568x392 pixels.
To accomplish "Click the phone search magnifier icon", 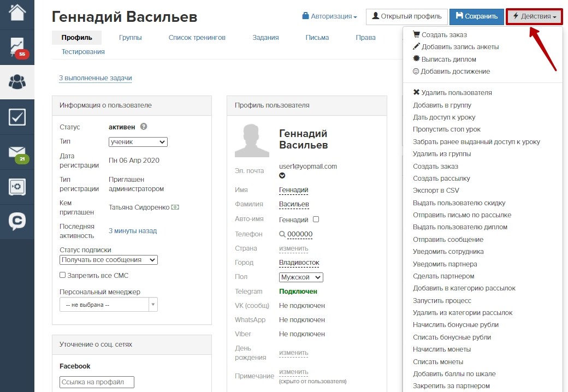I will pos(282,234).
